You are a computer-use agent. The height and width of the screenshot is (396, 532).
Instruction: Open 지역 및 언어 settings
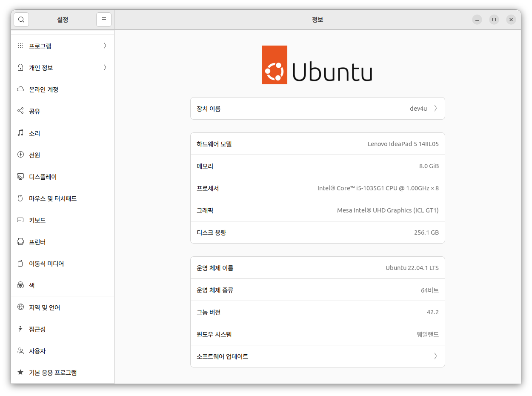pos(63,307)
